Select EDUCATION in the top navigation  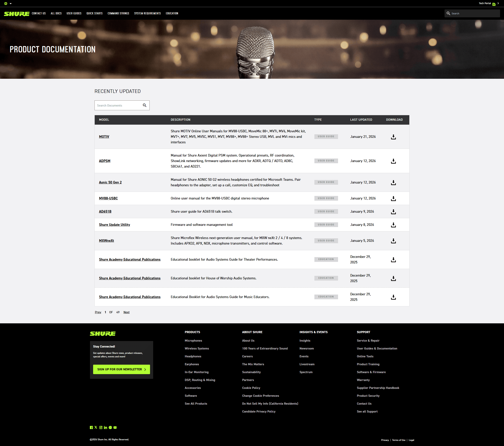172,14
